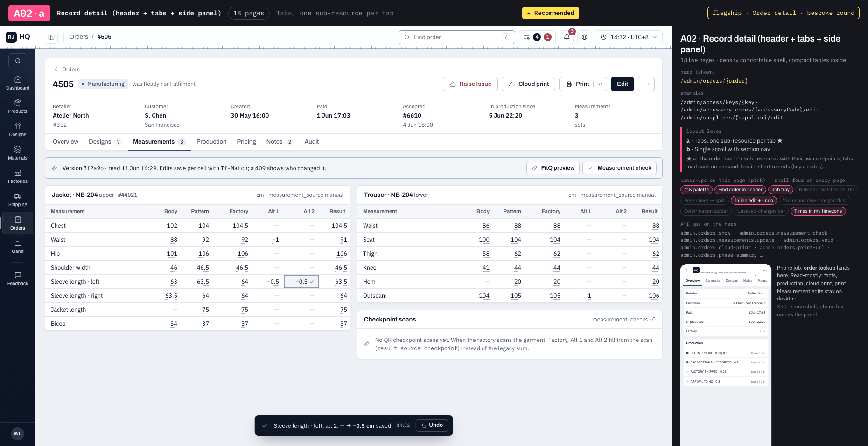This screenshot has width=868, height=446.
Task: Go to Dashboard in sidebar
Action: point(18,83)
